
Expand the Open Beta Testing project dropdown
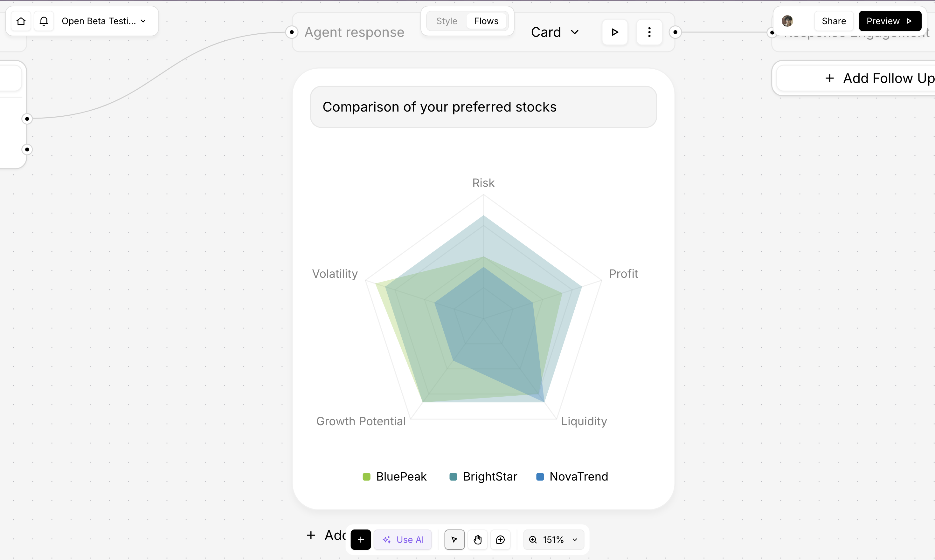coord(104,21)
